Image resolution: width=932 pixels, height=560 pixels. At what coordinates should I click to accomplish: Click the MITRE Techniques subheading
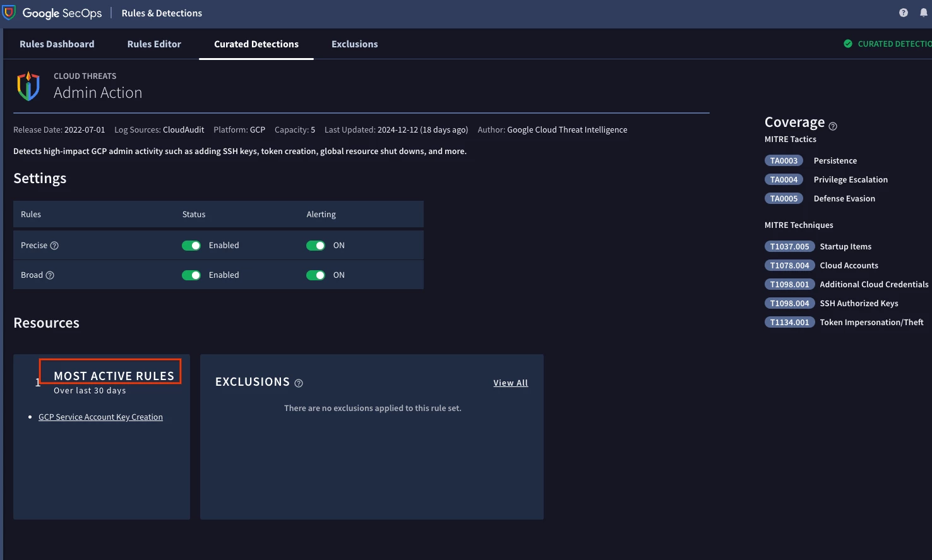tap(799, 225)
